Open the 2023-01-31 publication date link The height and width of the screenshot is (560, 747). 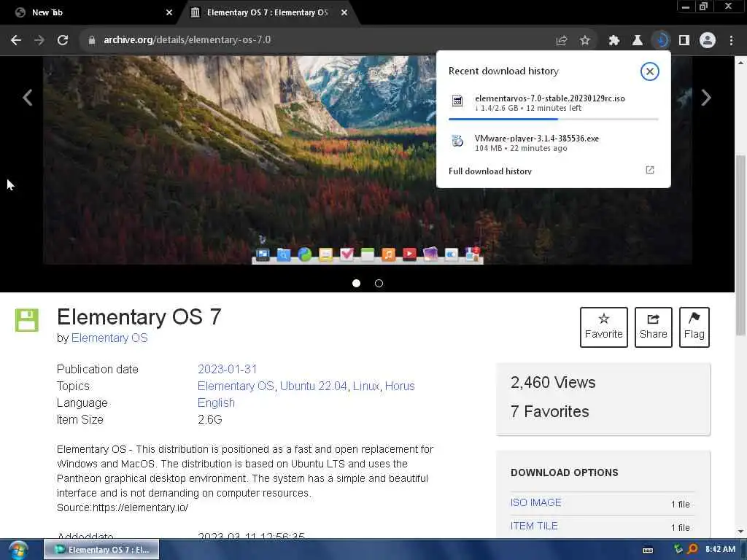228,369
